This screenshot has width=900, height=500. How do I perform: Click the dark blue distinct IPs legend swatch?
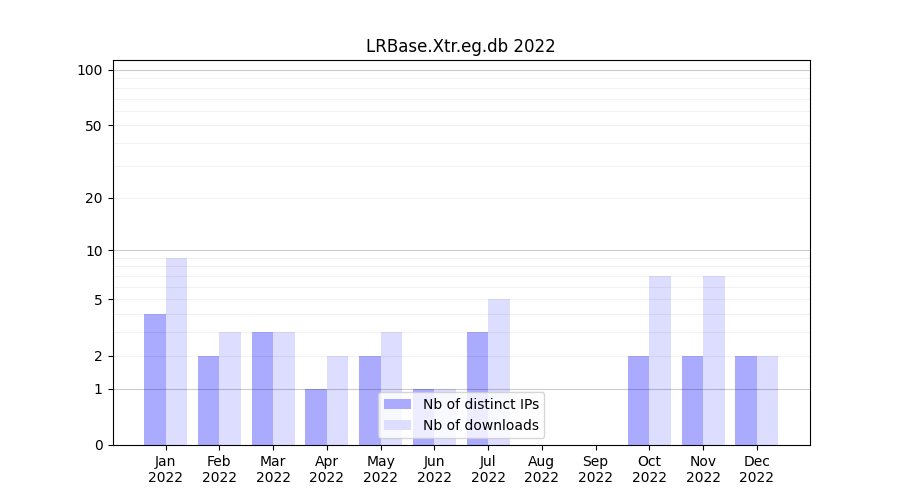(x=397, y=404)
